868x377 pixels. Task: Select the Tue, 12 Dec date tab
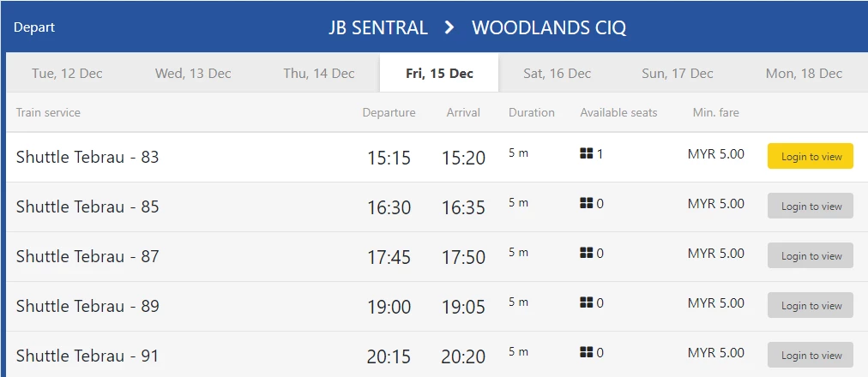[67, 73]
